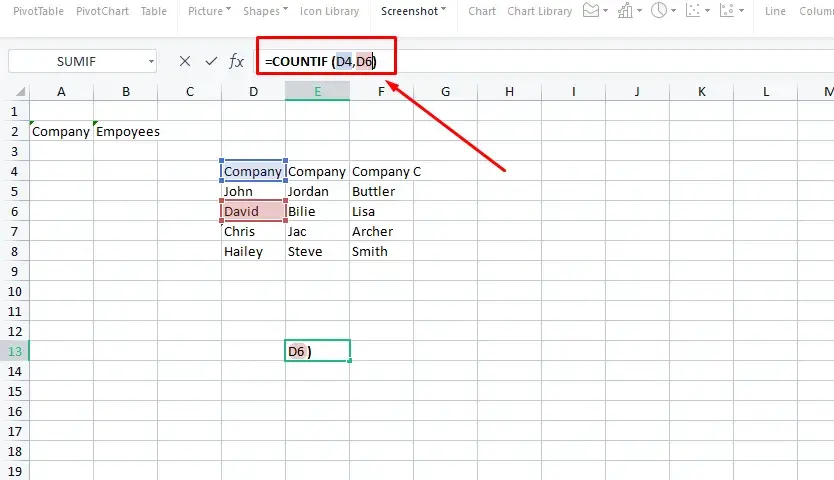Select the cell with David

254,211
